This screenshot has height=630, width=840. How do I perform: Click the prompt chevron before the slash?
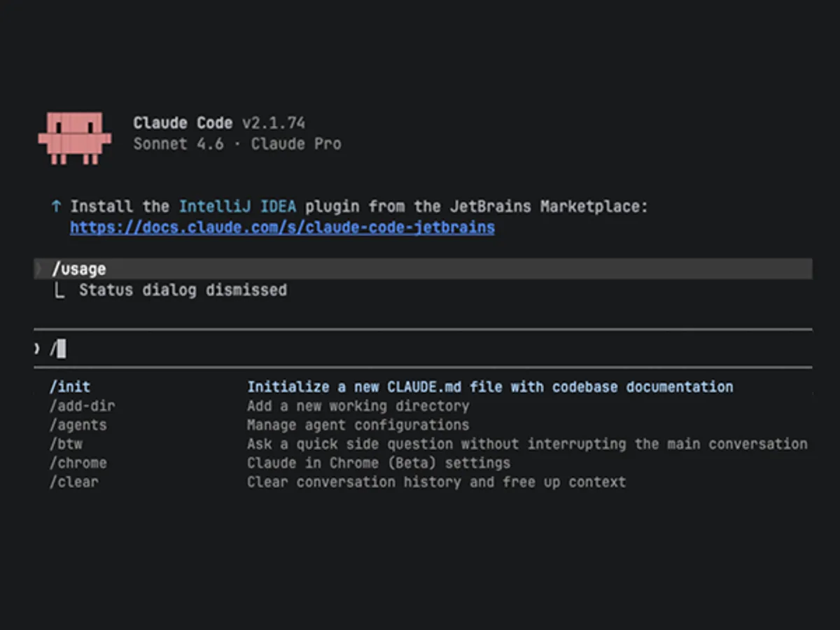click(x=37, y=348)
